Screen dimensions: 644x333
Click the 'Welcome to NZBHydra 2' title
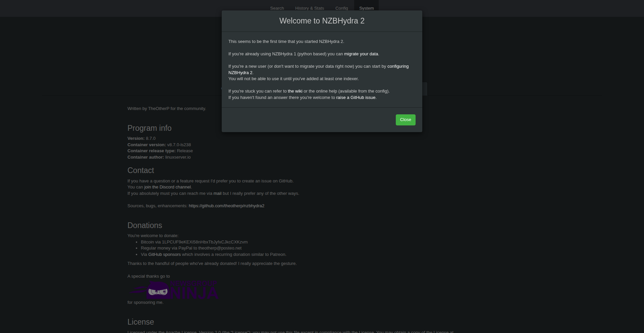coord(322,21)
